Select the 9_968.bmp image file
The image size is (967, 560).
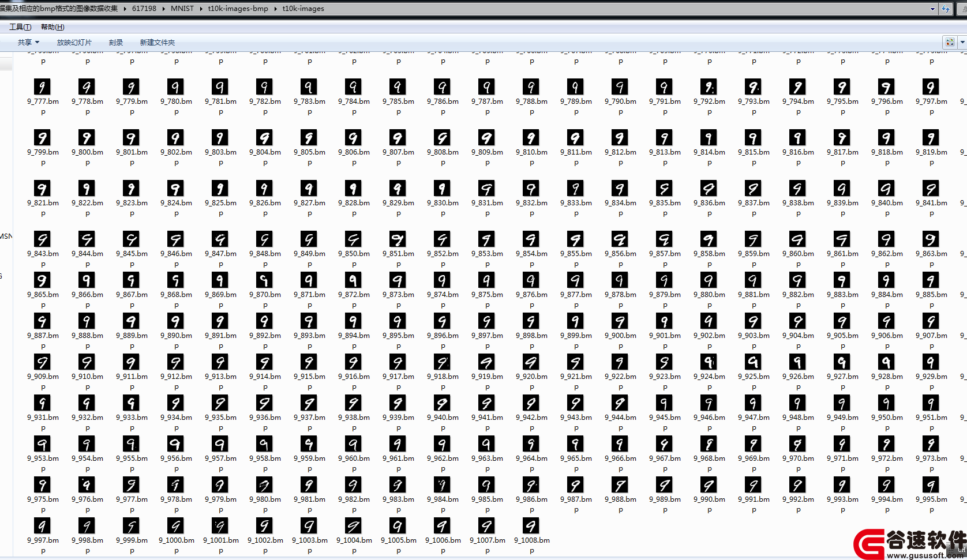click(x=709, y=453)
